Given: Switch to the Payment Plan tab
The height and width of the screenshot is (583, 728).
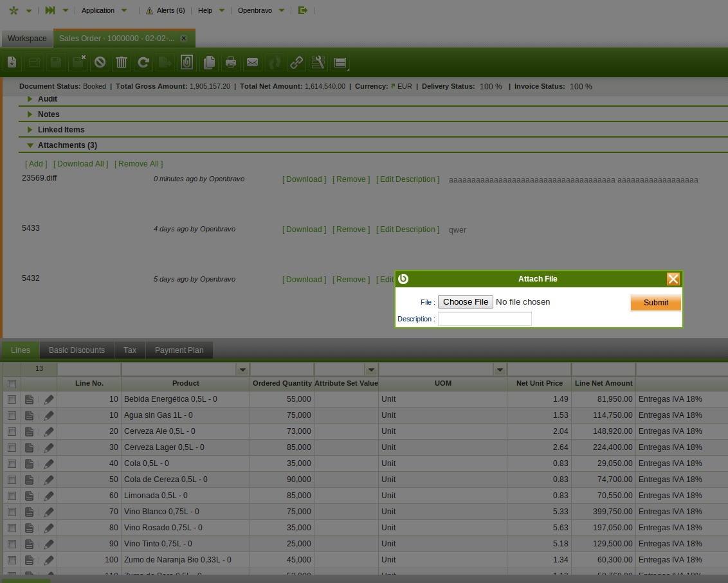Looking at the screenshot, I should point(179,350).
